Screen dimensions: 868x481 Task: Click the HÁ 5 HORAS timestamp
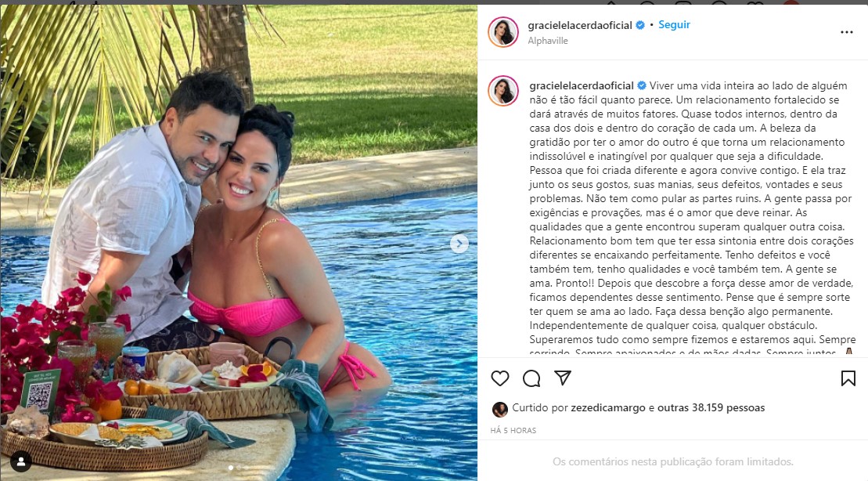(513, 430)
